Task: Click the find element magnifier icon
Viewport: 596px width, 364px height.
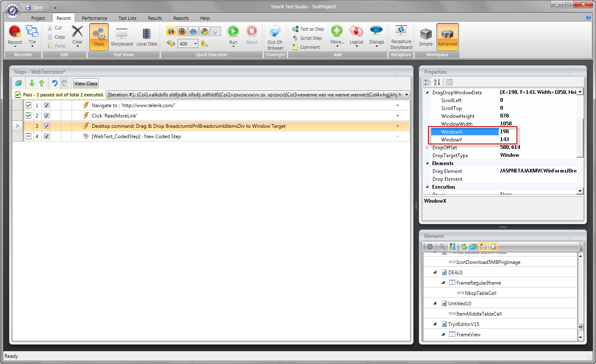Action: pos(442,247)
